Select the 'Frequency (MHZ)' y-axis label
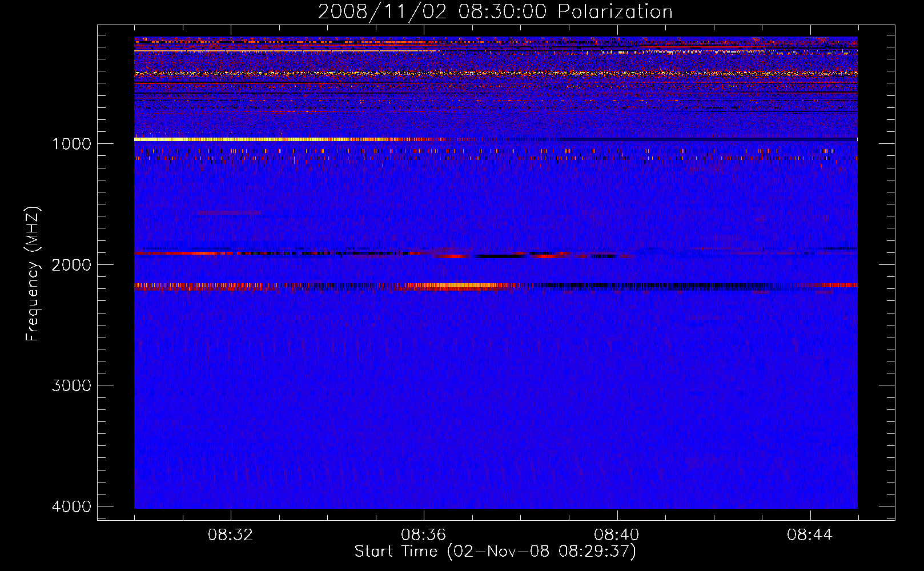 point(33,274)
